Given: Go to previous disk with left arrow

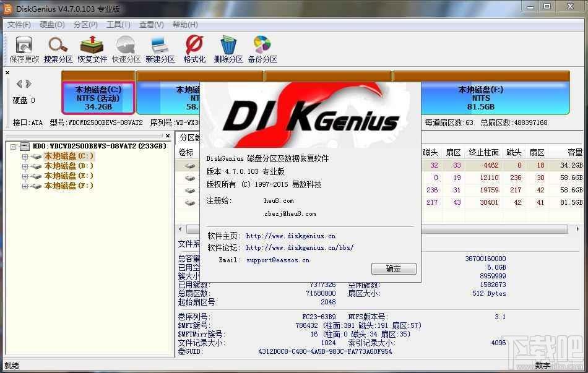Looking at the screenshot, I should click(19, 84).
